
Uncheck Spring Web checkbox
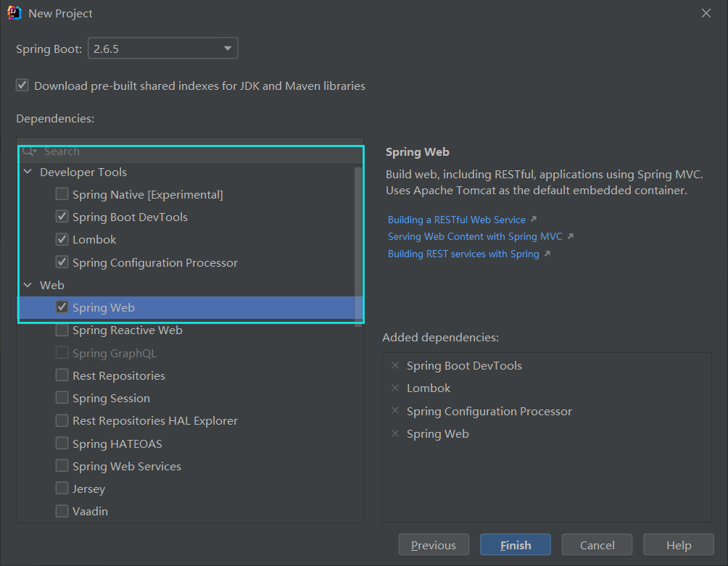tap(62, 307)
